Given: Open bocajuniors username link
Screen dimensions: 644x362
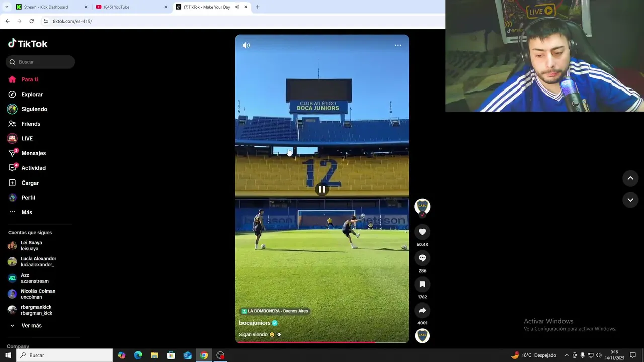Looking at the screenshot, I should (255, 323).
